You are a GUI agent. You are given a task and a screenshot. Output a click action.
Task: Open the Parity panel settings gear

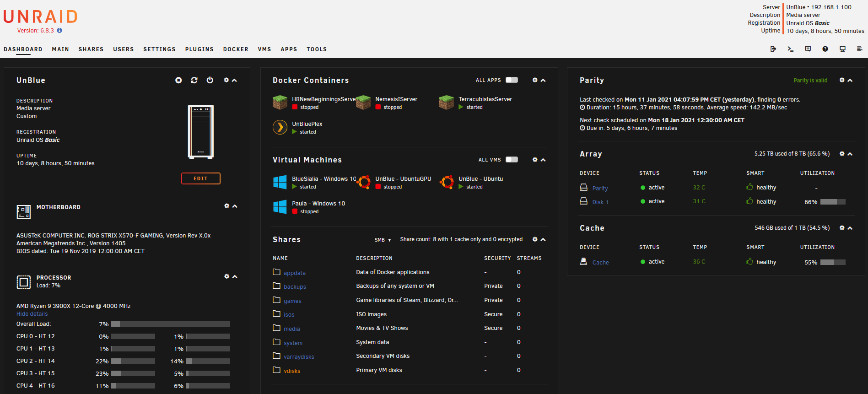[842, 80]
